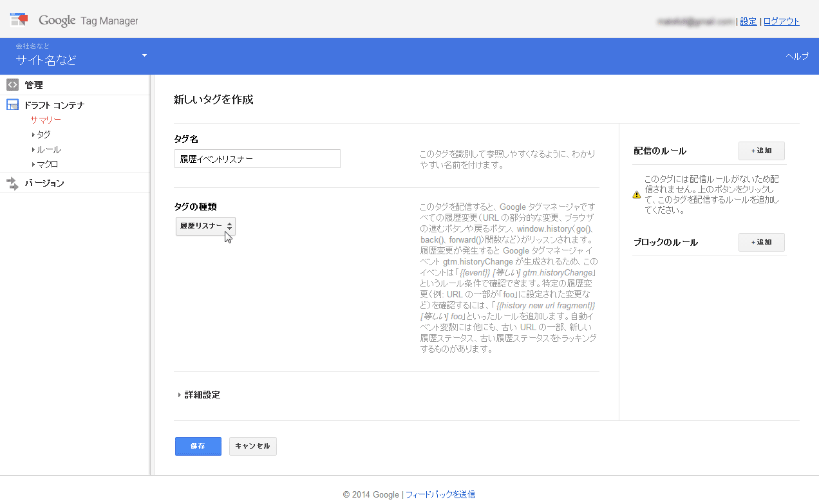Open the タグの種類 dropdown showing 履歴リスナー

[205, 226]
